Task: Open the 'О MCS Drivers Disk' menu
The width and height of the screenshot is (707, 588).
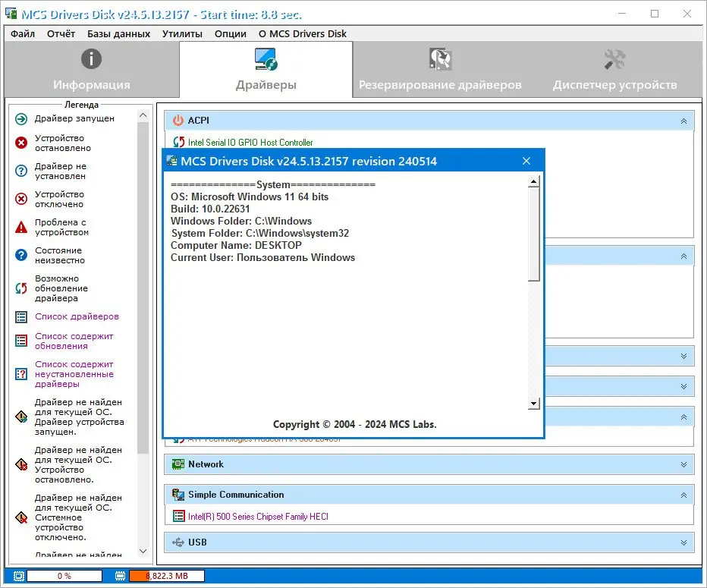Action: 303,34
